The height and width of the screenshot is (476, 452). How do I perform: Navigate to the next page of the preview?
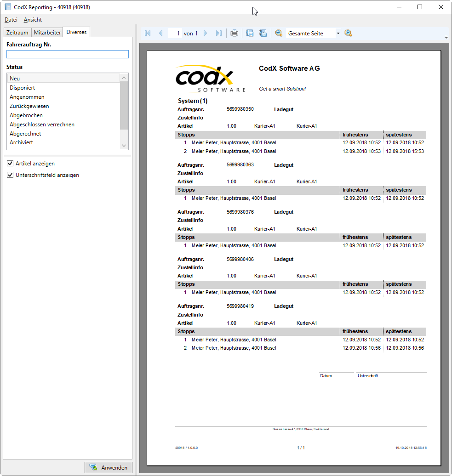(x=205, y=33)
